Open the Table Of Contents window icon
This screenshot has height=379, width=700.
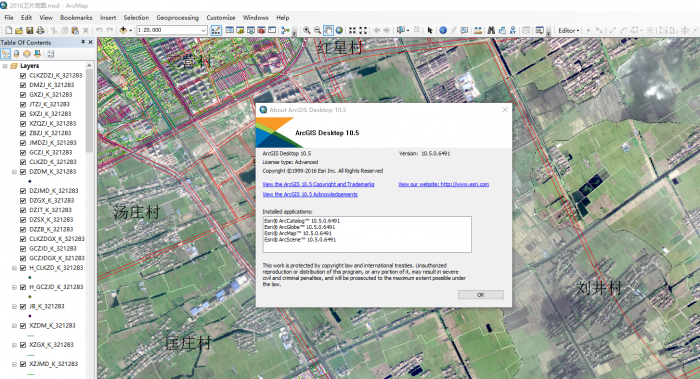click(x=229, y=30)
